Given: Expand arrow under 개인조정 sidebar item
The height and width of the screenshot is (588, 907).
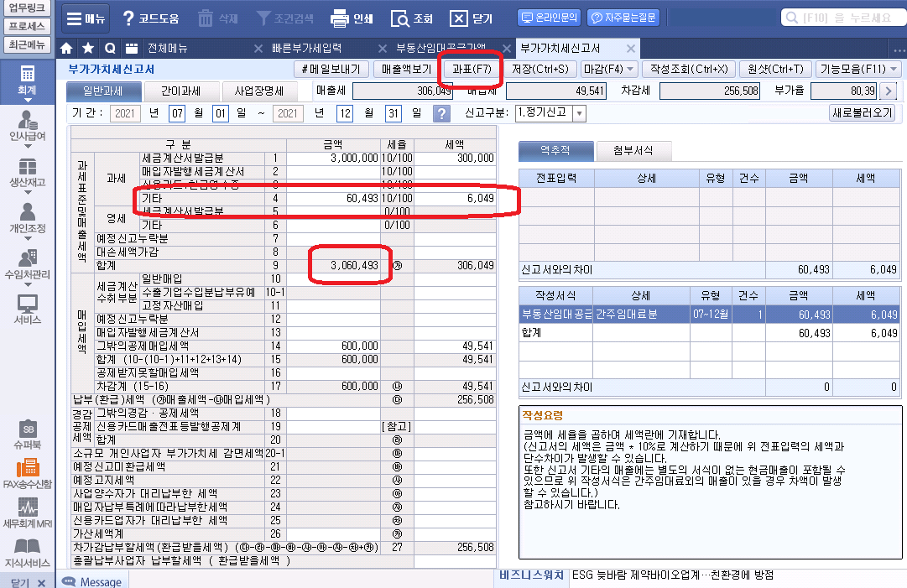Looking at the screenshot, I should click(x=27, y=239).
